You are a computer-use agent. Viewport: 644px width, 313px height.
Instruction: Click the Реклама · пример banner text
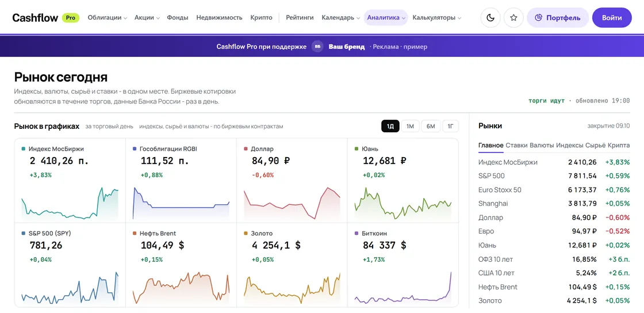tap(400, 47)
